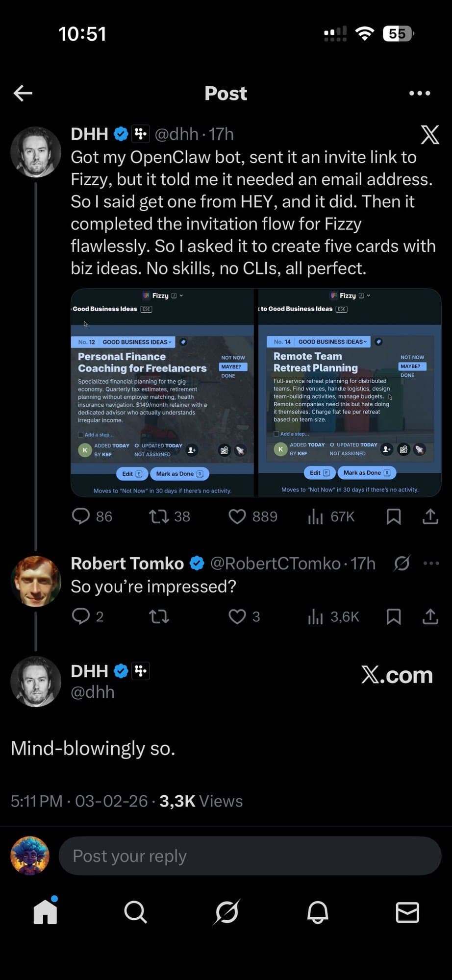Open the post options menu
Viewport: 452px width, 980px height.
(x=419, y=93)
